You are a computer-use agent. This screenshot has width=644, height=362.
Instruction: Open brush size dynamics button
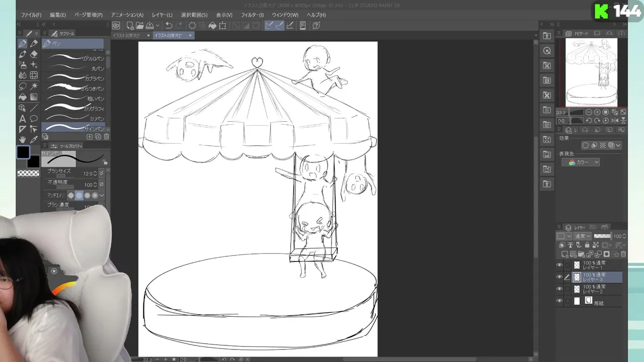coord(102,173)
